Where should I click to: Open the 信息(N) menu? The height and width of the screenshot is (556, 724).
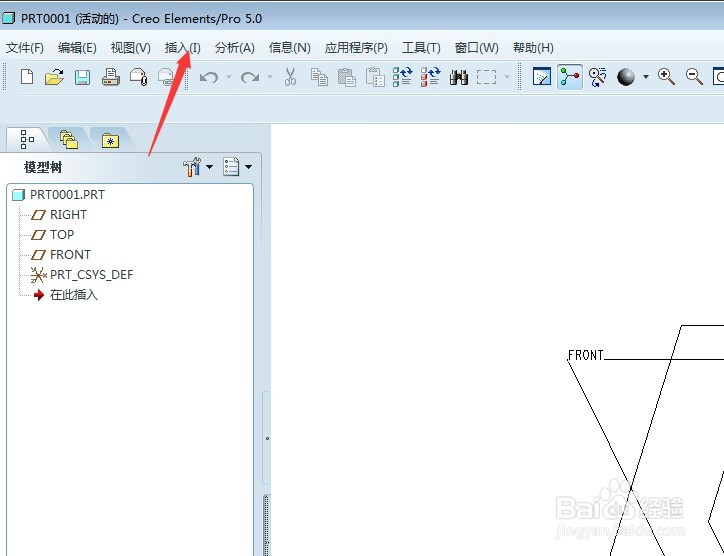(x=290, y=48)
